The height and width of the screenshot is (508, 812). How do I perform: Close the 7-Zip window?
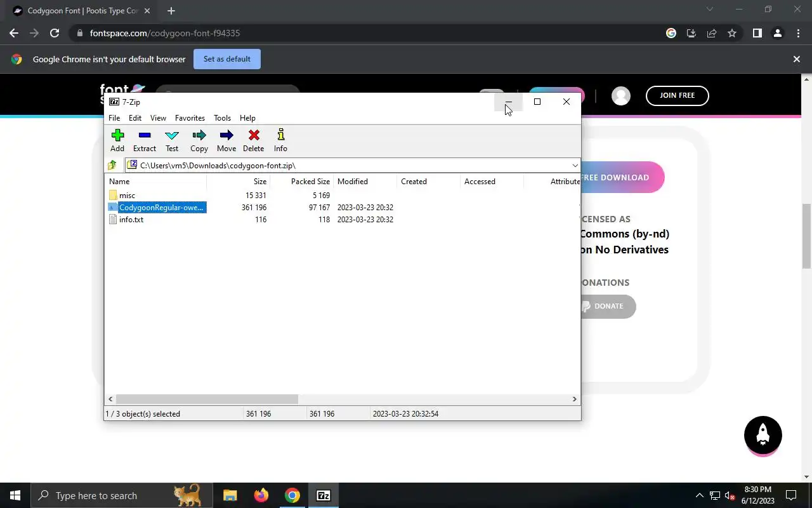tap(566, 102)
